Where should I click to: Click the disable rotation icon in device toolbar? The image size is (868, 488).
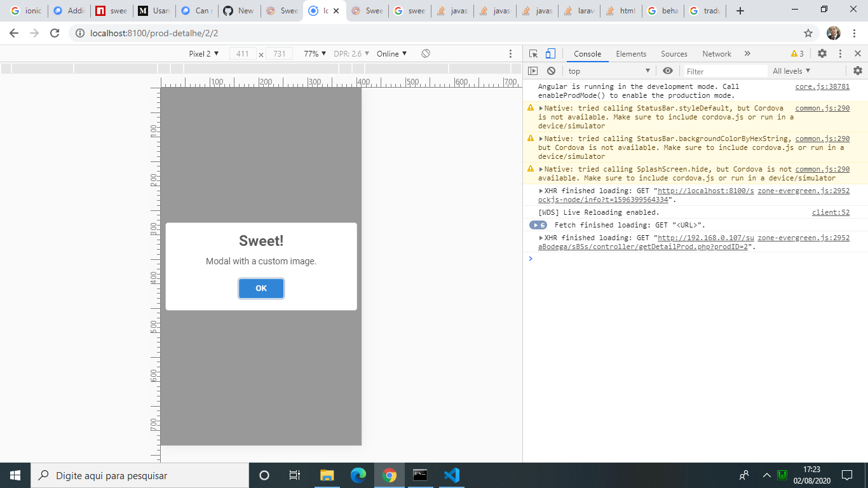click(x=424, y=54)
